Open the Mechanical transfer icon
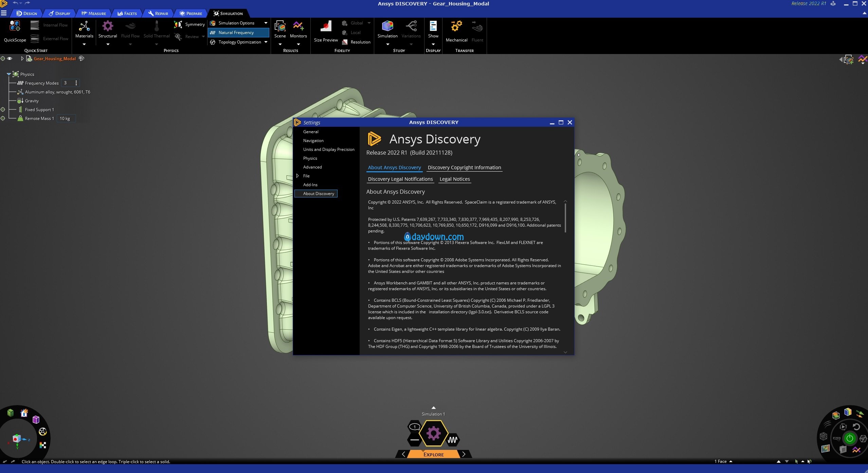 point(456,26)
